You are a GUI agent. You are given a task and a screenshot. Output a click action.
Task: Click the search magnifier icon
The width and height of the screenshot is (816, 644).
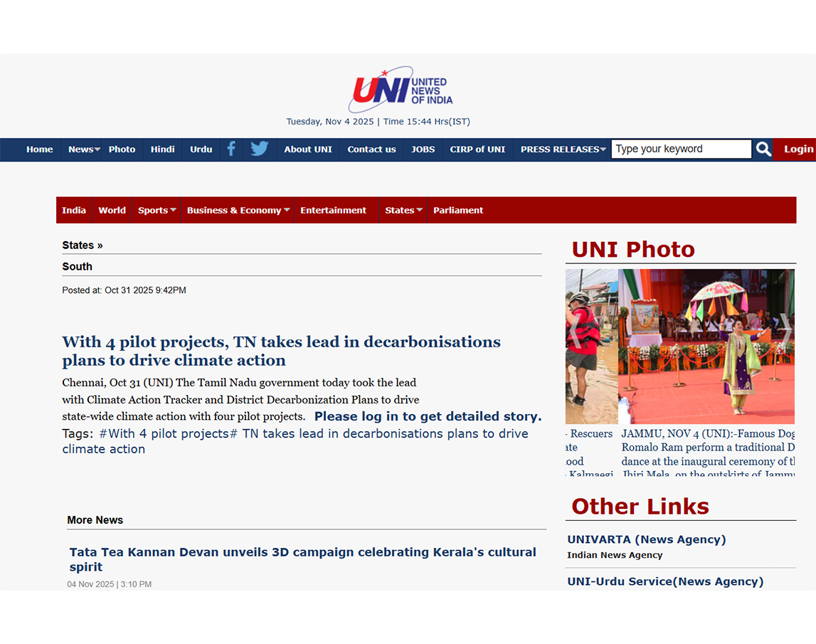pyautogui.click(x=763, y=149)
